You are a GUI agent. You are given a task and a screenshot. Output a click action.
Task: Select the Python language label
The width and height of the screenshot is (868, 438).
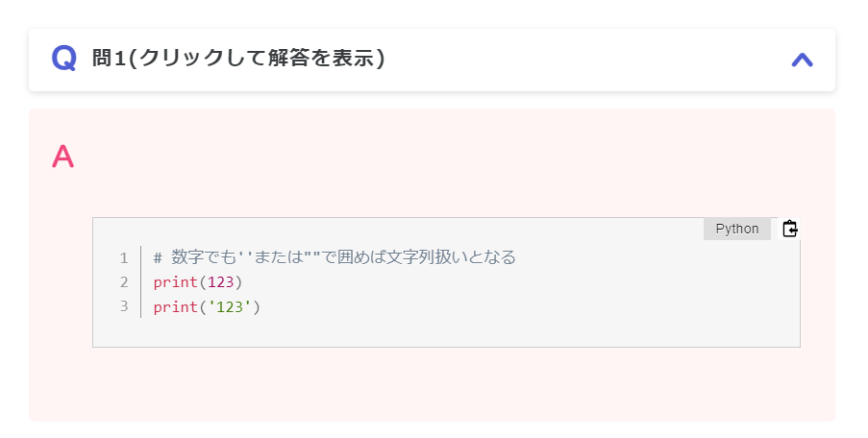tap(737, 229)
